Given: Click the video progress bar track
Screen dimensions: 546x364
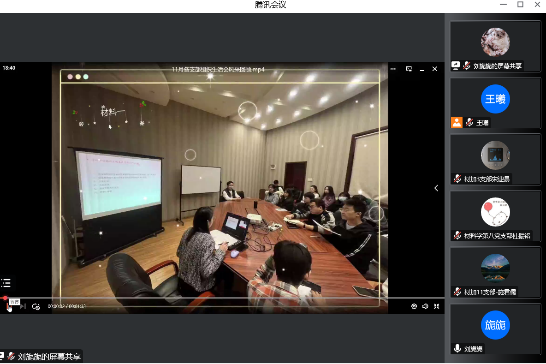Looking at the screenshot, I should (222, 298).
